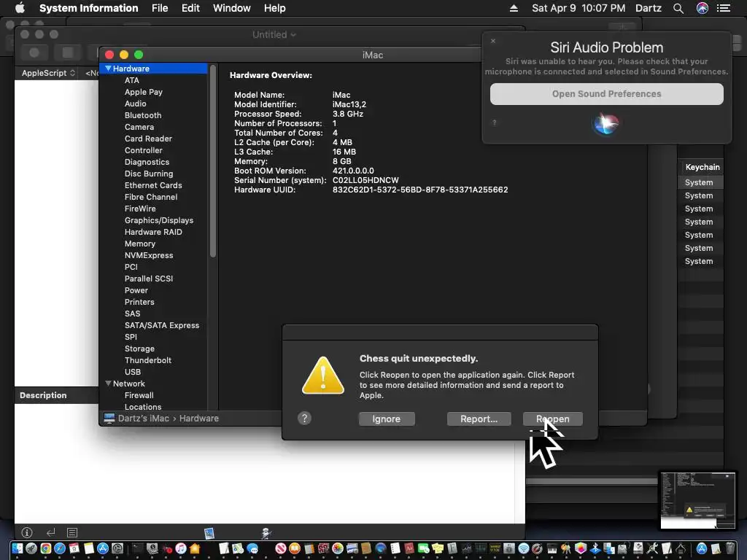
Task: Open the Untitled document title dropdown
Action: click(x=274, y=34)
